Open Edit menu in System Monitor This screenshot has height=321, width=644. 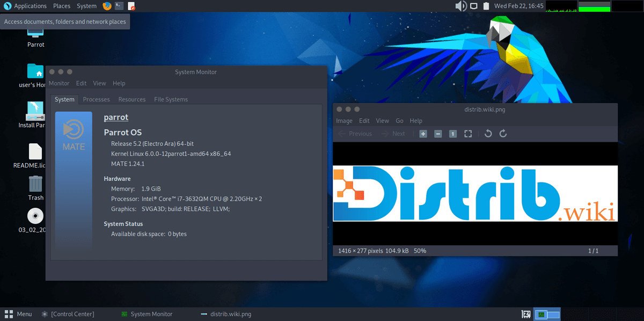click(x=81, y=83)
